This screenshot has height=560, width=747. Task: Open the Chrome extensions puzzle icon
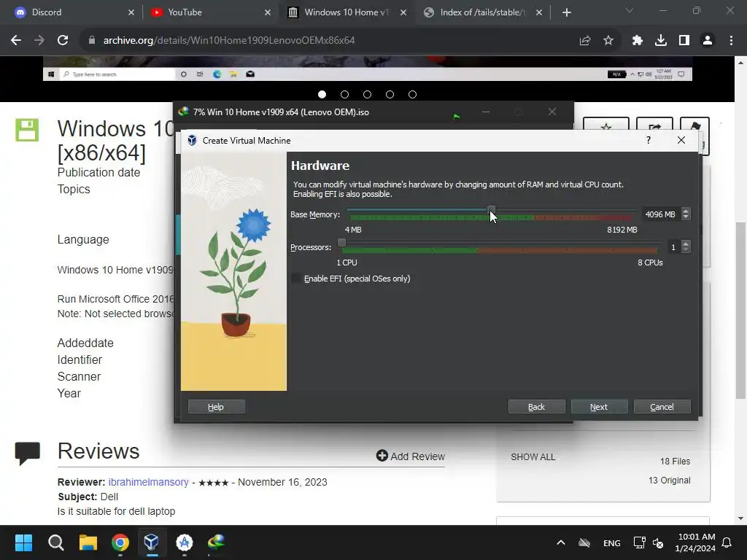click(x=638, y=41)
